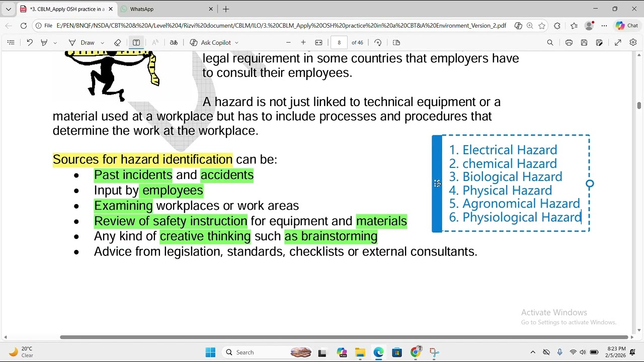The image size is (644, 362).
Task: Open browser Extensions
Action: tap(557, 26)
